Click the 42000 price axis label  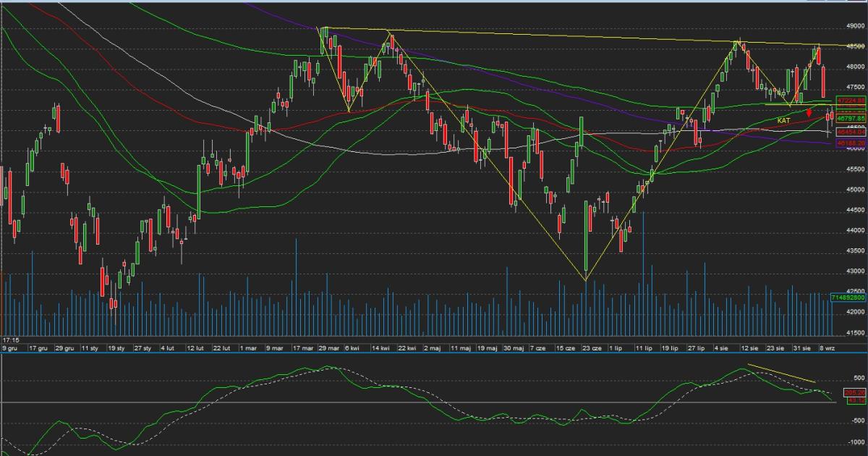click(855, 313)
